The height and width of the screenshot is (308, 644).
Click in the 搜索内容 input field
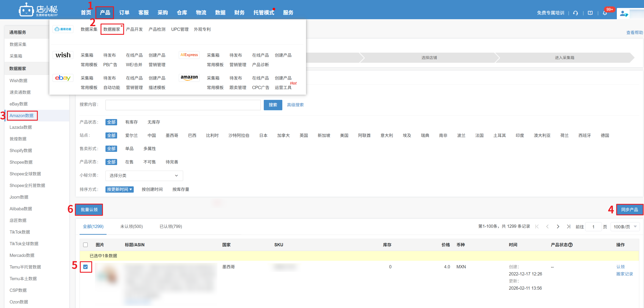click(183, 105)
